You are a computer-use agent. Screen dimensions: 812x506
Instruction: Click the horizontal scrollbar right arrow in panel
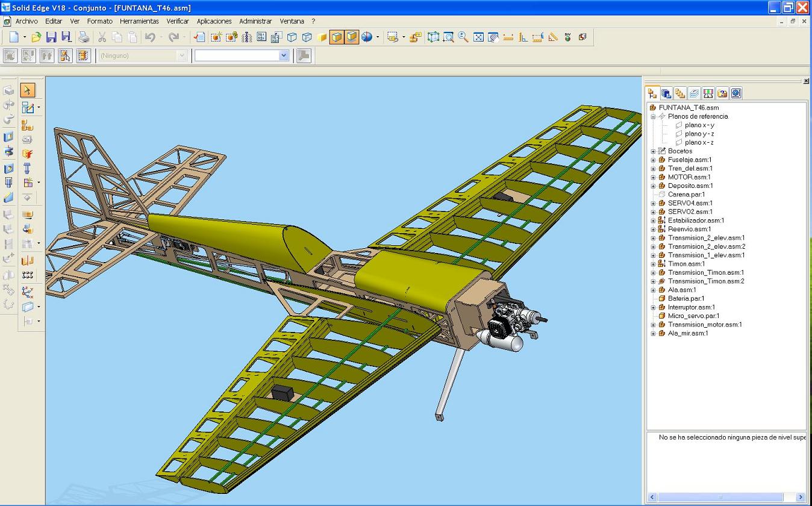801,498
